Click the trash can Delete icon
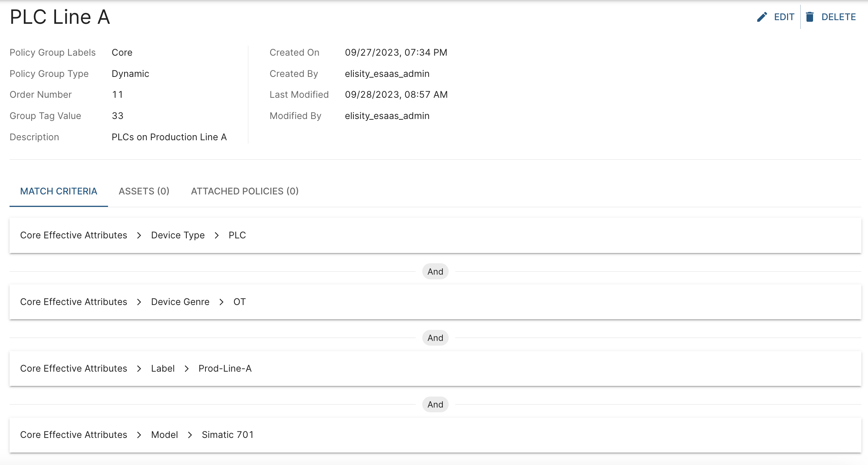 (810, 17)
